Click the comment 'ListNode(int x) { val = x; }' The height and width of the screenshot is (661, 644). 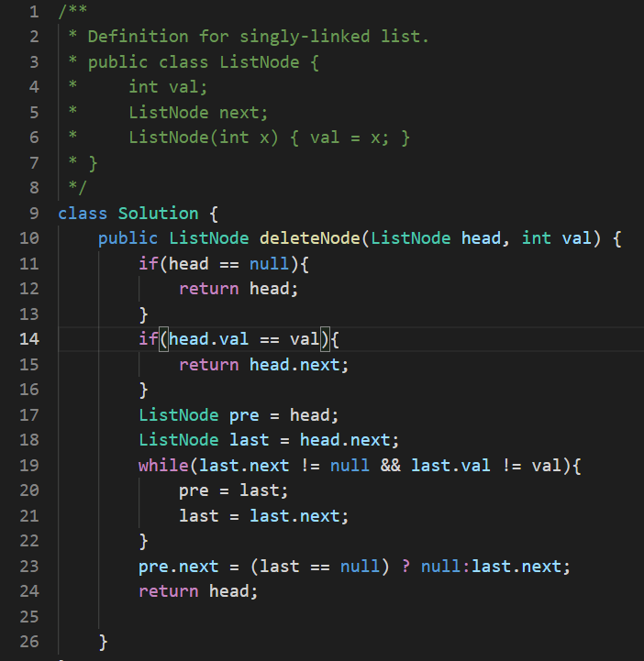click(x=269, y=138)
